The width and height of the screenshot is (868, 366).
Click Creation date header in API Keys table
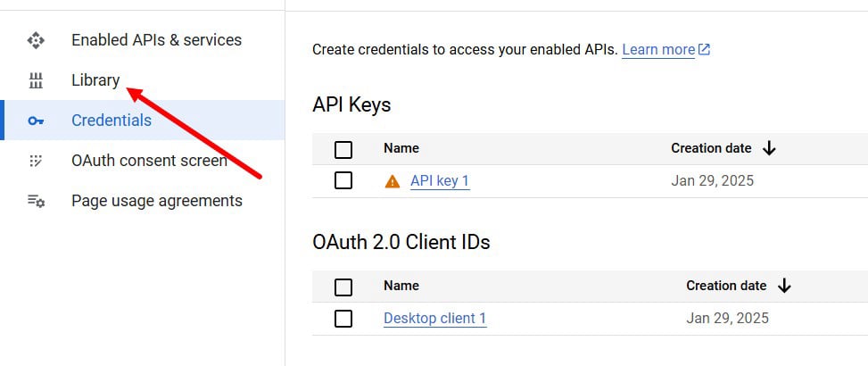[x=711, y=148]
